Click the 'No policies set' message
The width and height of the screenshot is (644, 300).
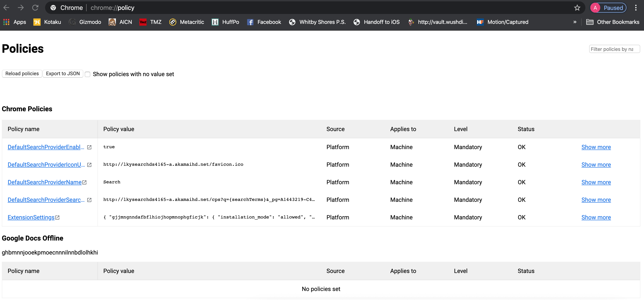(321, 289)
